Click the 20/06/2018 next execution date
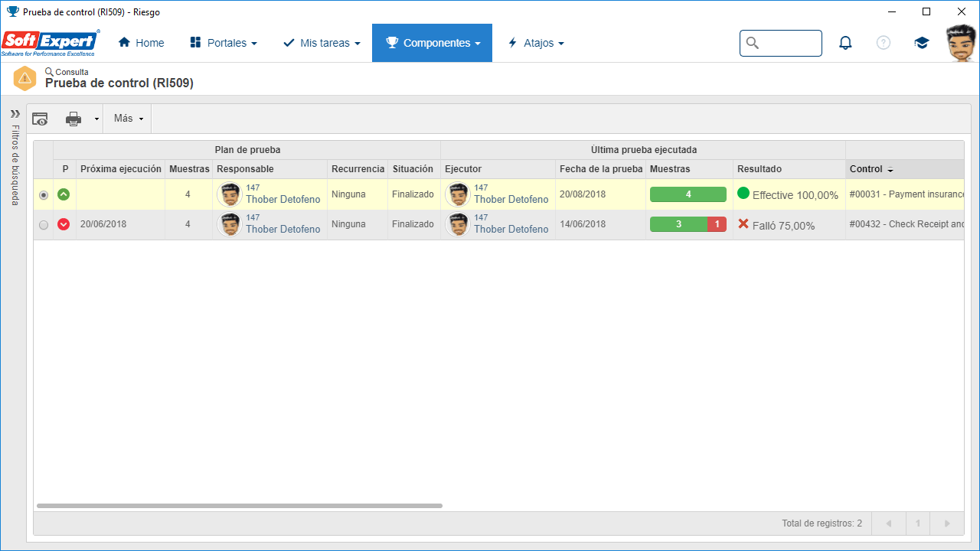The image size is (980, 551). 103,224
